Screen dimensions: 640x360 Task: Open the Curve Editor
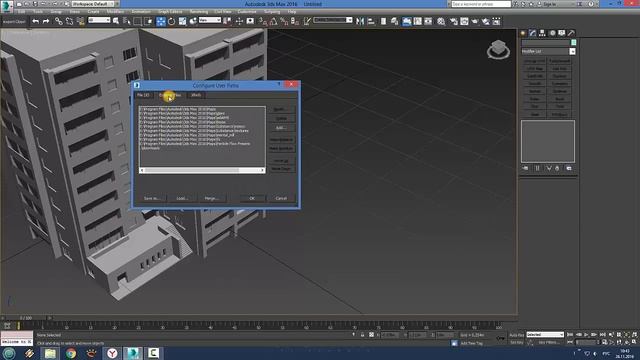click(x=417, y=21)
